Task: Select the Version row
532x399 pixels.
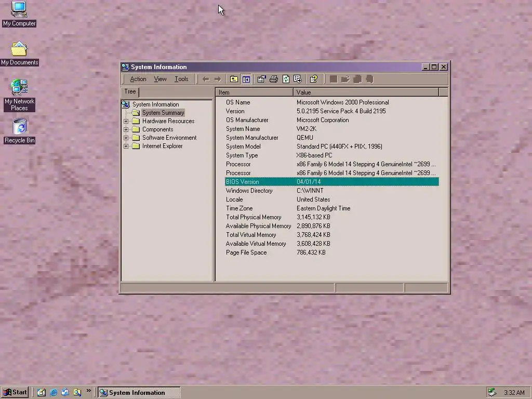Action: 332,111
